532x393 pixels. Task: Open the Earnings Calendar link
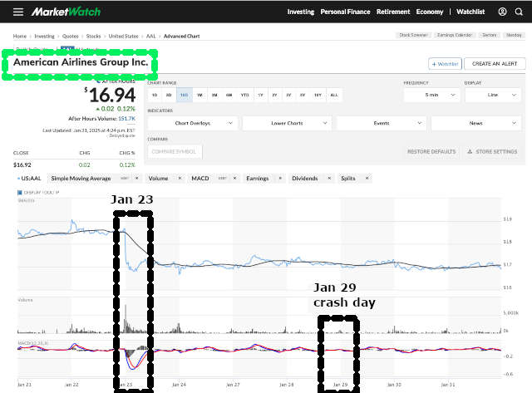[x=455, y=35]
